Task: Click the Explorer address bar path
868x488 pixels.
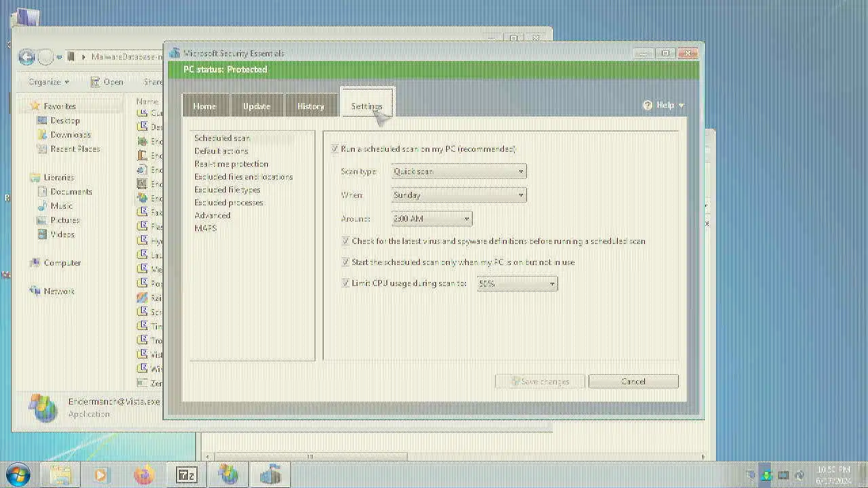Action: 127,57
